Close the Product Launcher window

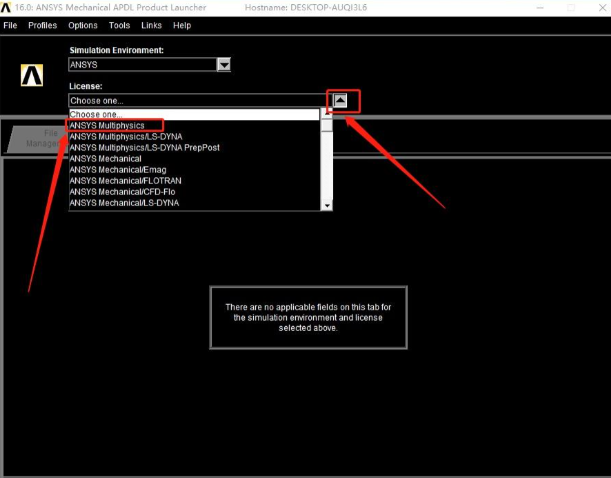coord(602,7)
